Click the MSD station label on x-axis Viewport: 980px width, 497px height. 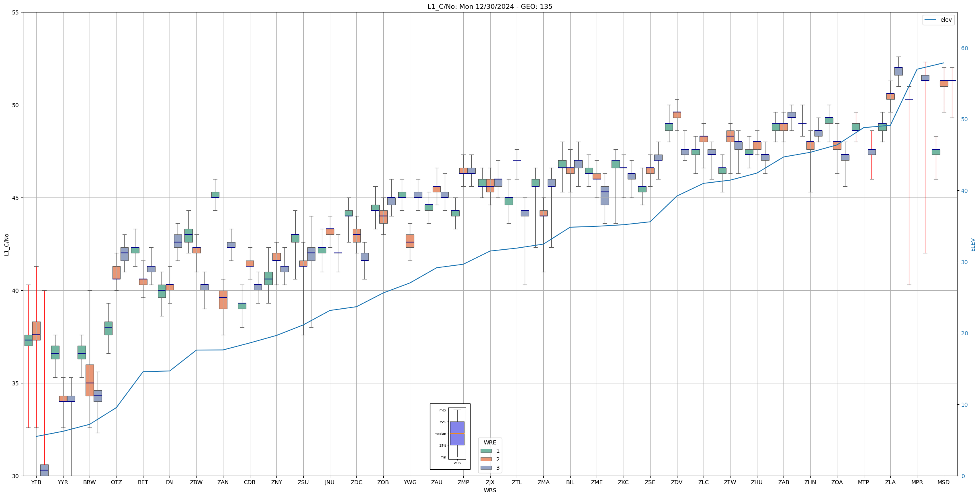click(x=943, y=482)
